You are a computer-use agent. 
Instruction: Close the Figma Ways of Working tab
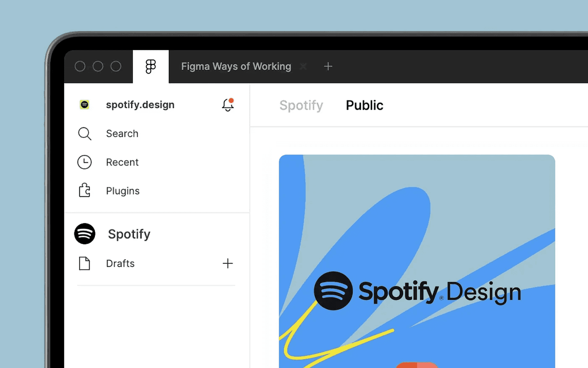(x=303, y=66)
